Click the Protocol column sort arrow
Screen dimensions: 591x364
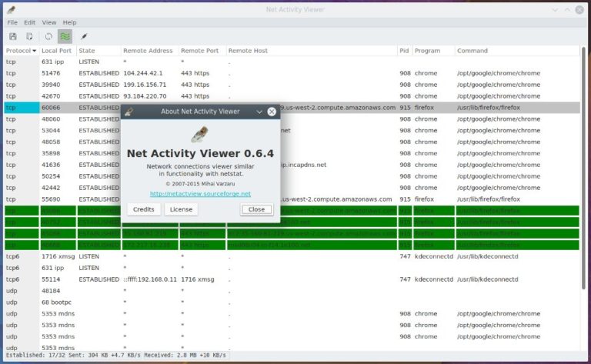34,51
